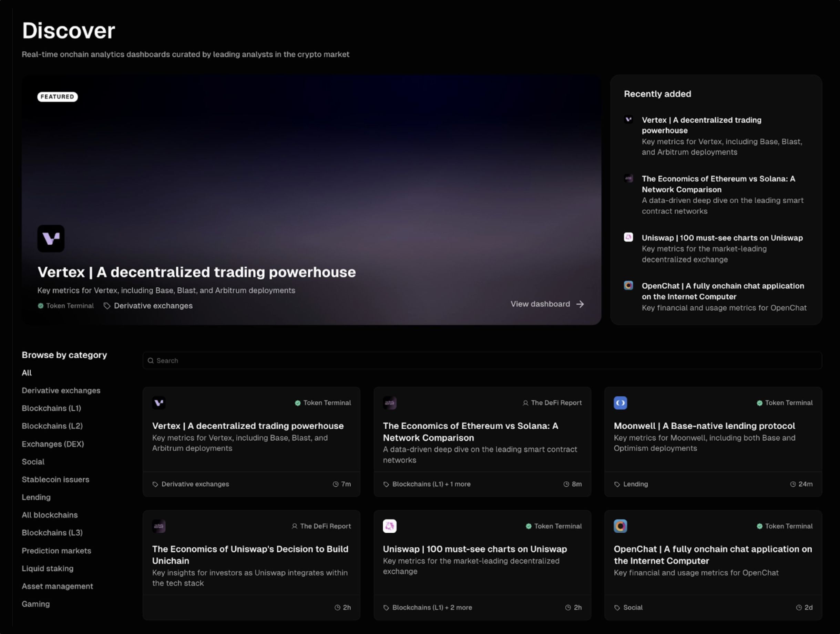Image resolution: width=840 pixels, height=634 pixels.
Task: Click the arrow next to View dashboard
Action: pos(580,304)
